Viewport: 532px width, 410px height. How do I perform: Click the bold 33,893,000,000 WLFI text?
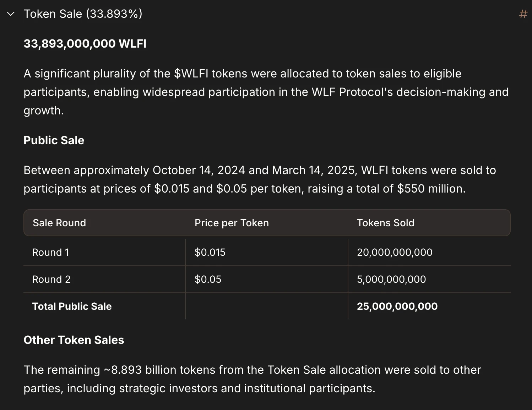point(85,44)
